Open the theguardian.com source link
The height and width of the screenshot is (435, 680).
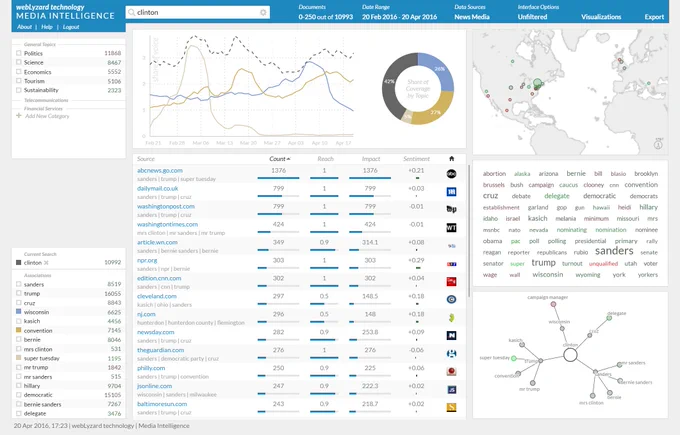point(160,350)
